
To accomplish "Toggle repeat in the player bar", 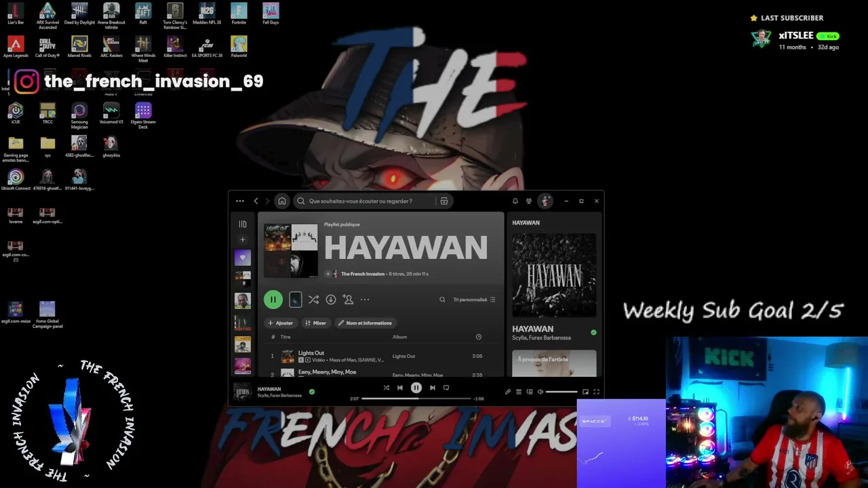I will (446, 388).
